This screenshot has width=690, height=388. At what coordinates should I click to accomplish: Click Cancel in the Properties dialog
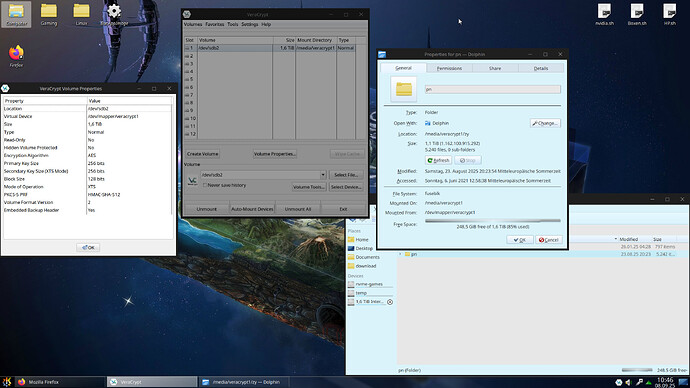click(x=549, y=240)
